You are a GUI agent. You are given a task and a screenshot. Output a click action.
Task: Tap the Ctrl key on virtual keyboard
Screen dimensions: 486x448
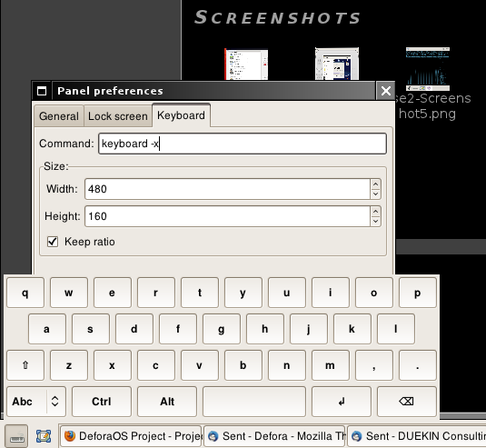coord(102,402)
